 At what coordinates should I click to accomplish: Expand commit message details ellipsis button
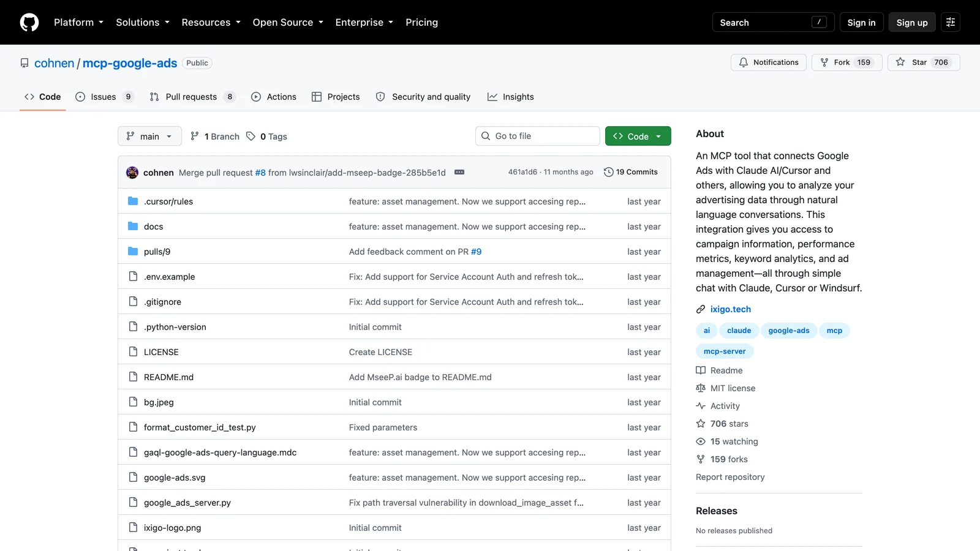coord(459,172)
